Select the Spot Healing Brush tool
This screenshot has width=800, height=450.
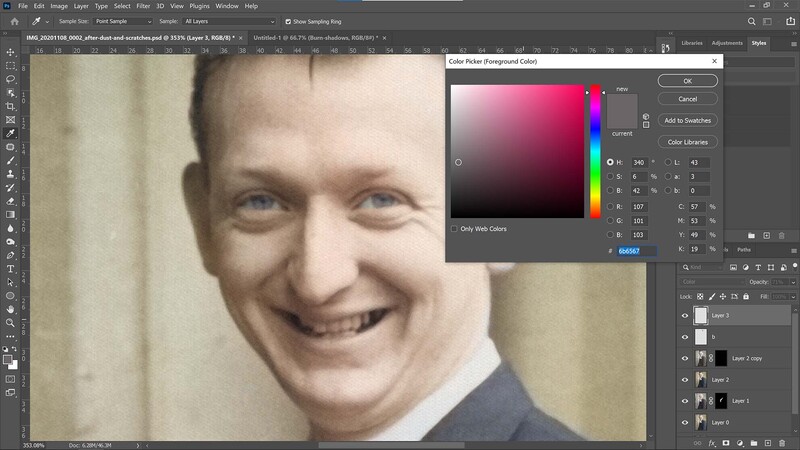point(10,147)
